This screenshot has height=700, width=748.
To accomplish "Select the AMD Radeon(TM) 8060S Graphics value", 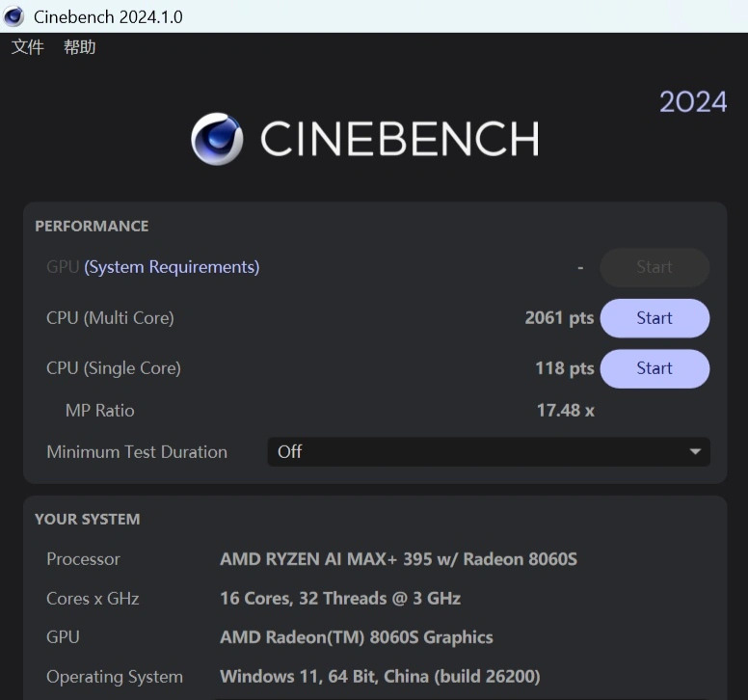I will [x=357, y=637].
